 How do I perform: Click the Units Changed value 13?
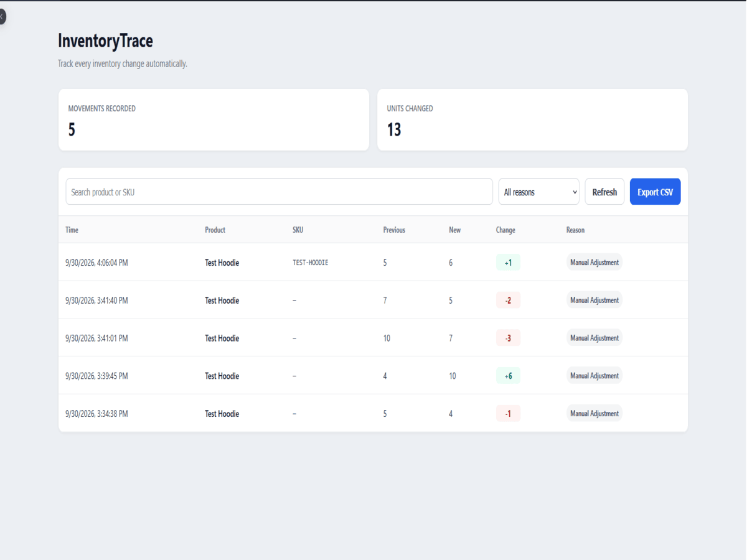394,129
